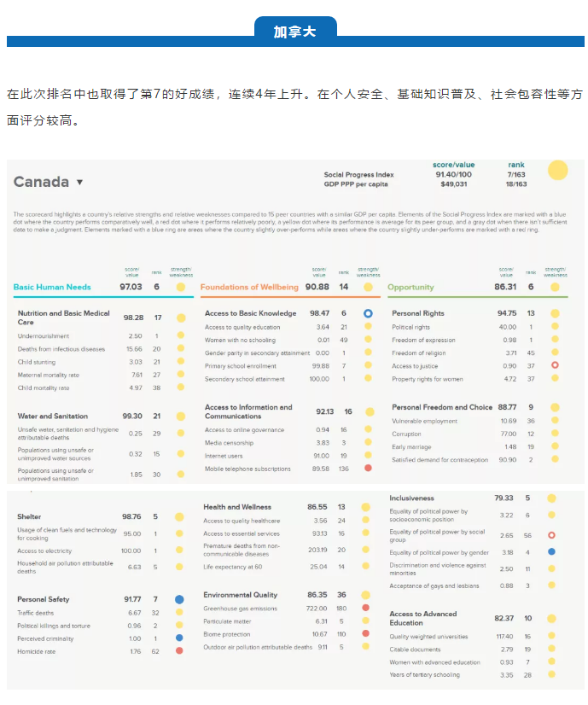Click the Primary school enrollment row label
Screen dimensions: 588x705
(x=241, y=366)
